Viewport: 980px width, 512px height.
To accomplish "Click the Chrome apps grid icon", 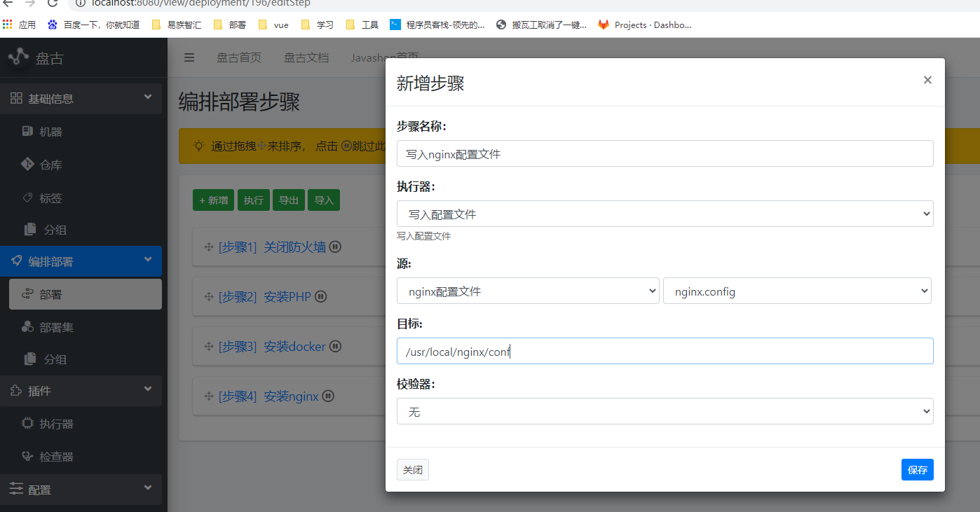I will click(8, 25).
